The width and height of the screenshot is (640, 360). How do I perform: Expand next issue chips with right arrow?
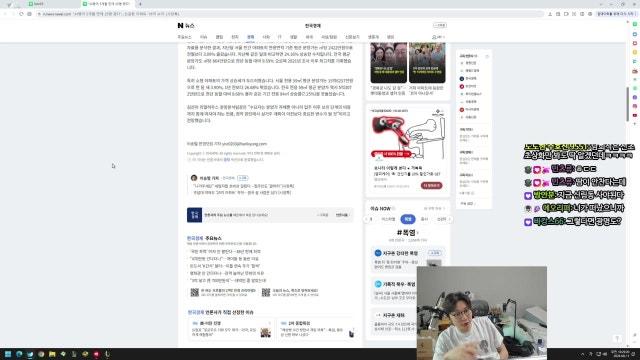tap(449, 219)
